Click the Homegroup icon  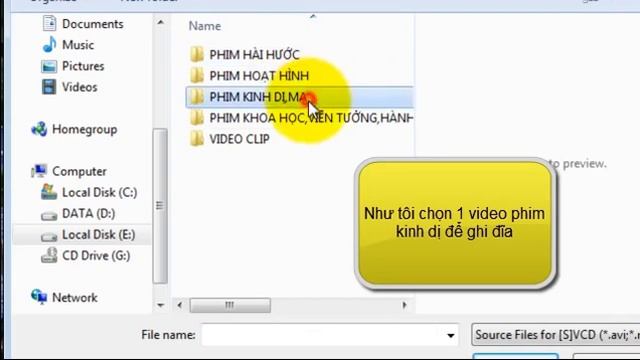pos(39,129)
